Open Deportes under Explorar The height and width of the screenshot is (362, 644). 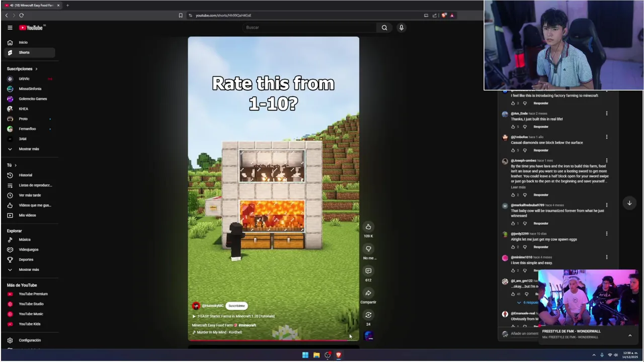click(x=30, y=259)
